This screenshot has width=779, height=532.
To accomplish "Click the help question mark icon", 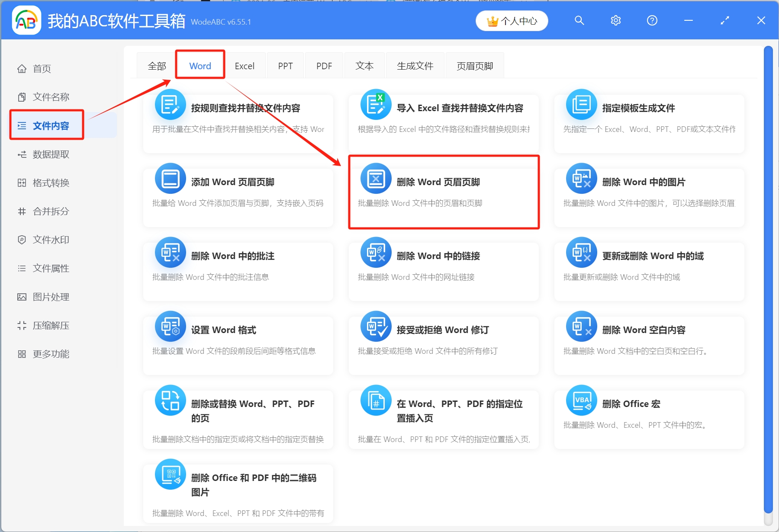I will (652, 20).
